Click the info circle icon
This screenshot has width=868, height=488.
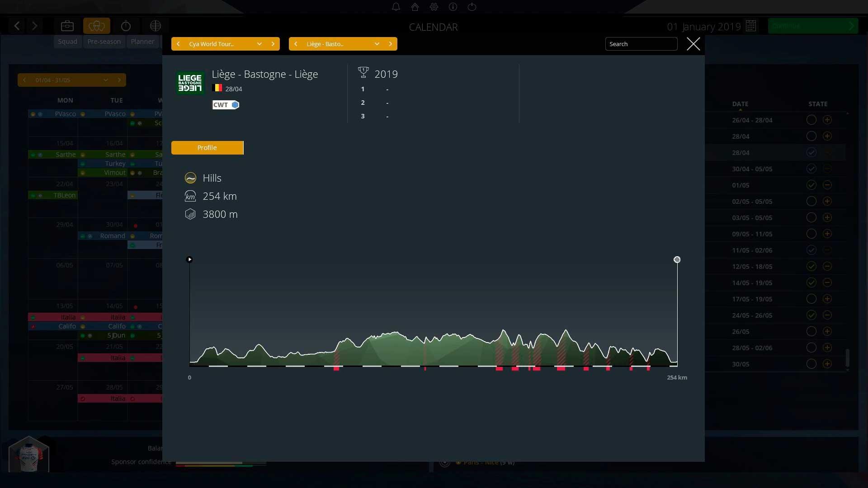(x=453, y=7)
